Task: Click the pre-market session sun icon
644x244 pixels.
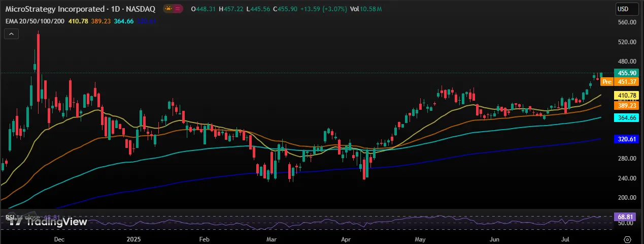Action: [168, 9]
